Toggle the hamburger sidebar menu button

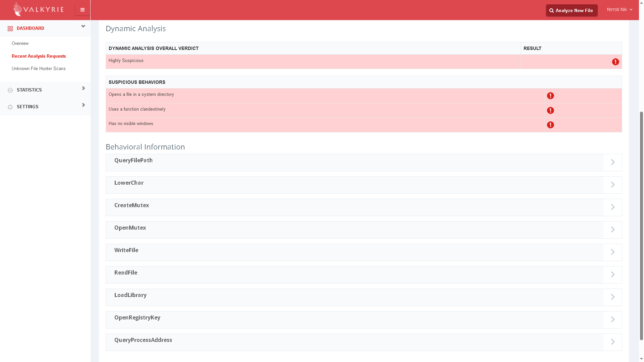tap(82, 10)
